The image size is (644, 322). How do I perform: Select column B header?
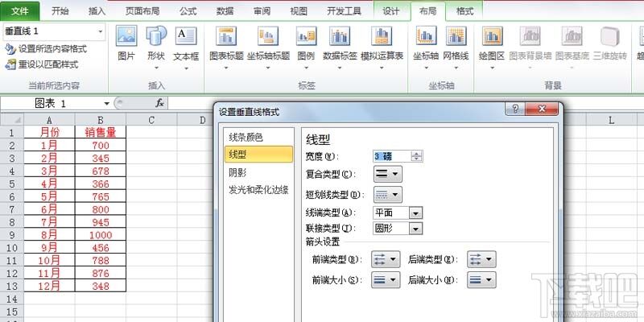coord(100,120)
